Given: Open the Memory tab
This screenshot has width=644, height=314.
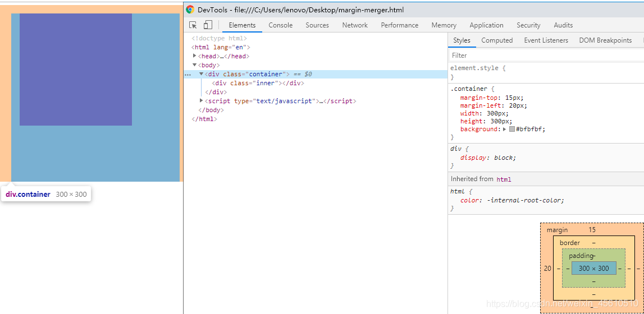Looking at the screenshot, I should (x=444, y=25).
